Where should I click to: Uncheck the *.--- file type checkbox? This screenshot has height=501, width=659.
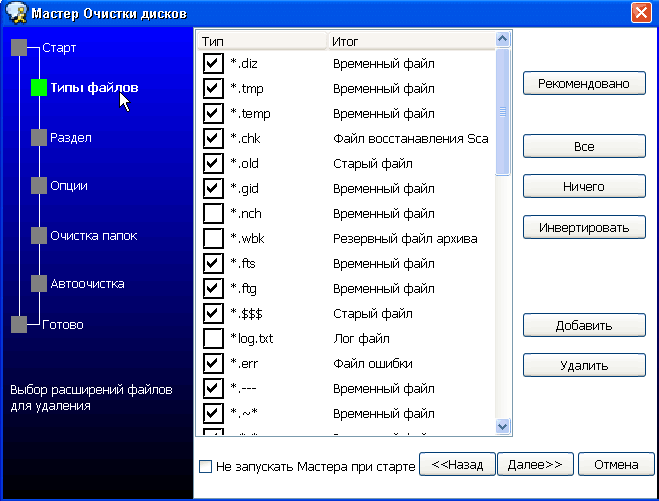tap(213, 388)
